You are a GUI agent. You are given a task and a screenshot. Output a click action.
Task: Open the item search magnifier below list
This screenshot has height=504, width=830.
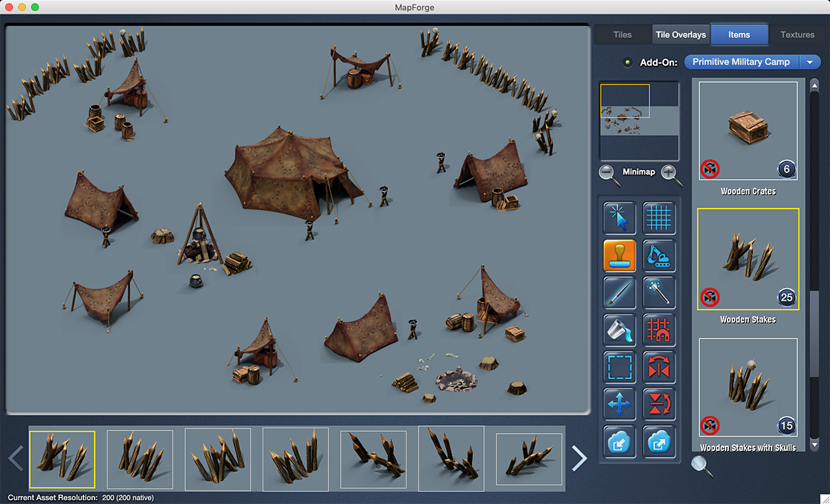point(701,466)
